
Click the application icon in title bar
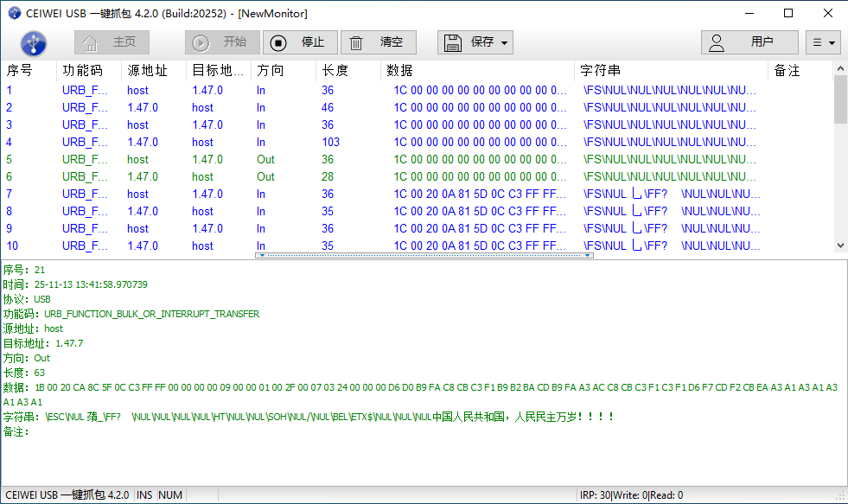[14, 13]
